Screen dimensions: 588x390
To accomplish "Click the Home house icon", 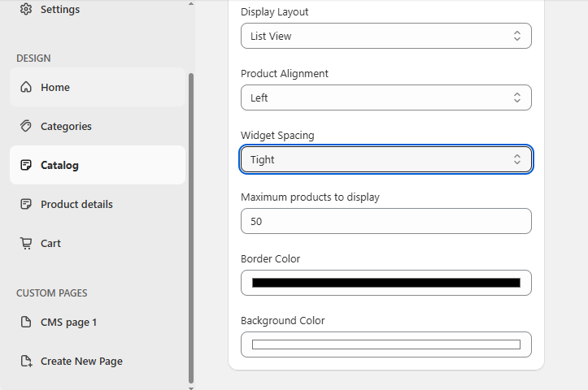I will [26, 87].
